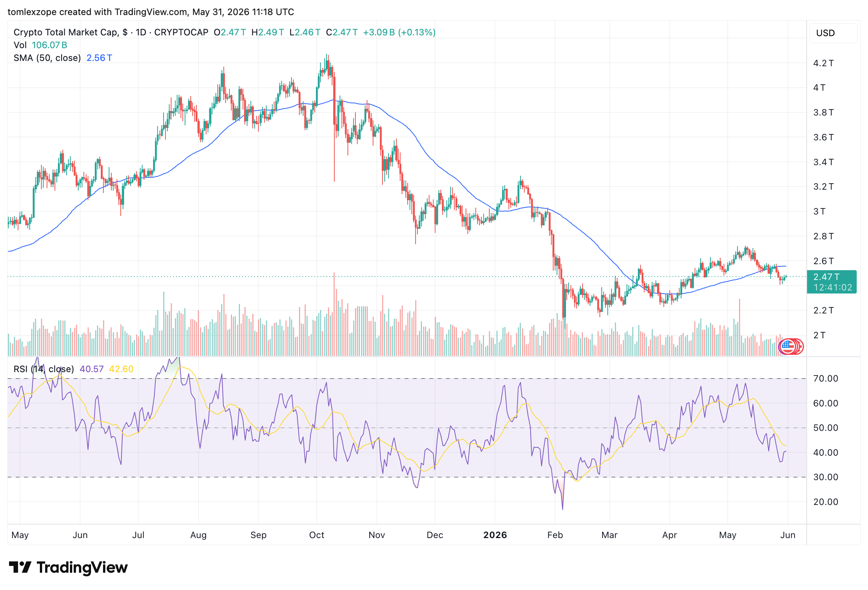
Task: Click the 2 T price axis label
Action: [819, 335]
